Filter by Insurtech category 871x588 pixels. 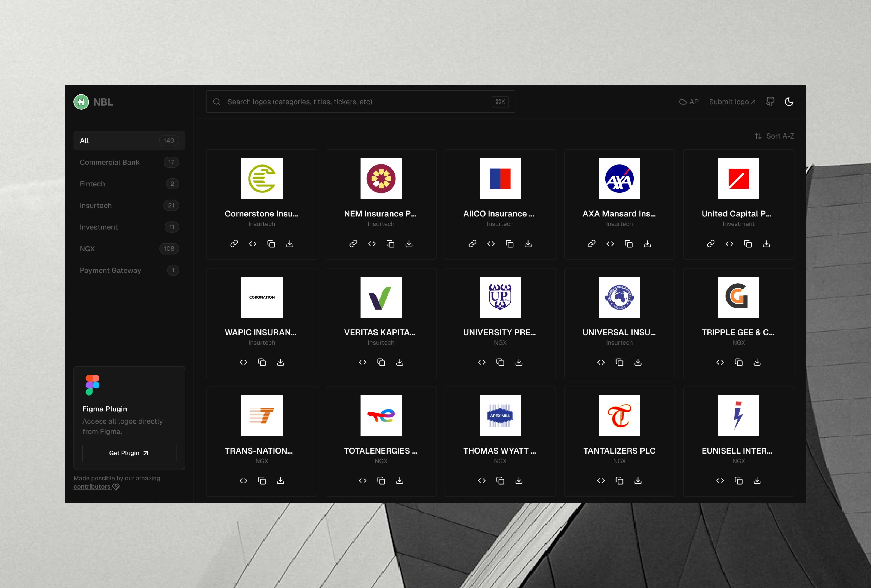coord(129,205)
